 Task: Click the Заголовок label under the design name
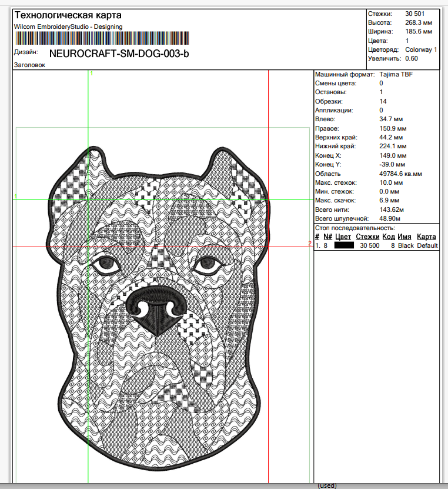29,65
